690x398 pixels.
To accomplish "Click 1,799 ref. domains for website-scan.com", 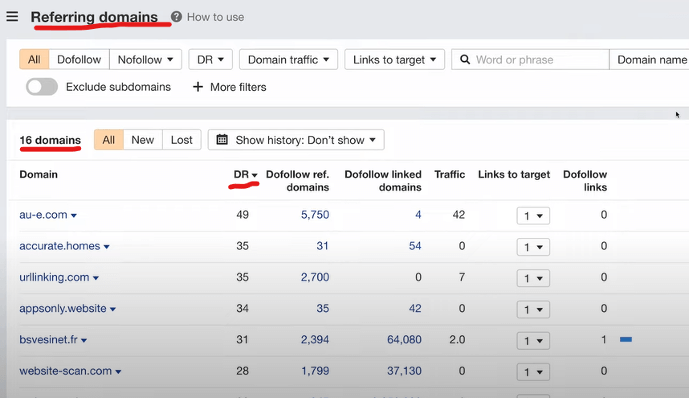I will [315, 371].
